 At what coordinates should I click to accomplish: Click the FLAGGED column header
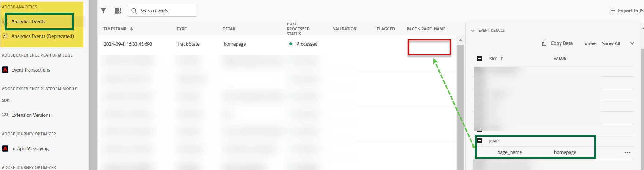click(386, 29)
